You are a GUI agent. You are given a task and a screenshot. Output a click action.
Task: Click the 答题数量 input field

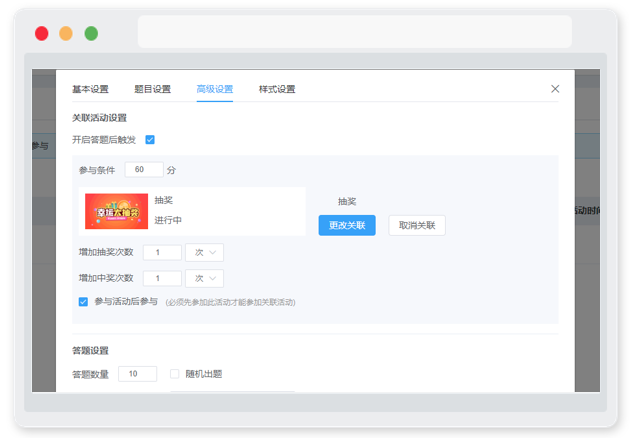(x=137, y=374)
